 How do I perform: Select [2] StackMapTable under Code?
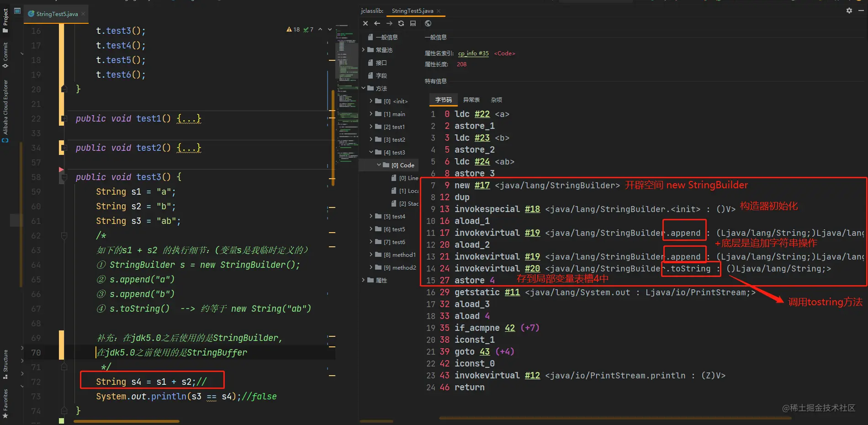pos(405,203)
